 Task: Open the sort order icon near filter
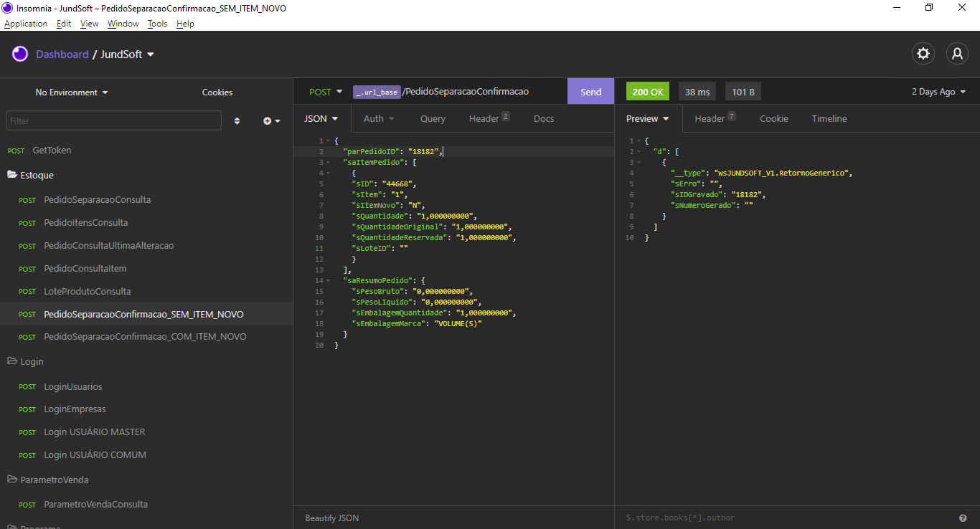coord(237,121)
